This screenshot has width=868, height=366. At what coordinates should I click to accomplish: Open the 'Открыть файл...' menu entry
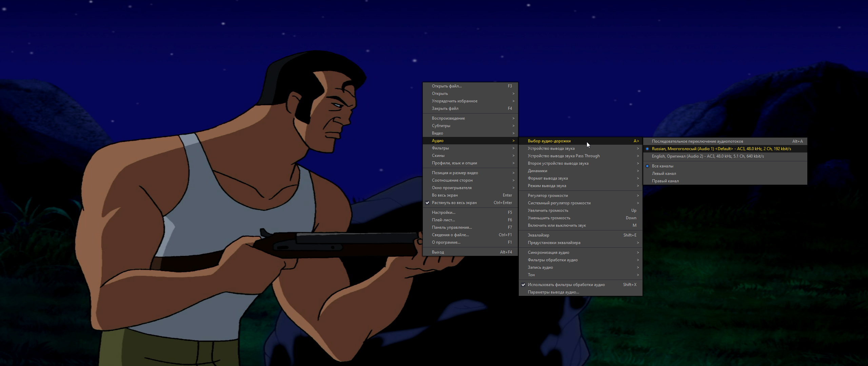pyautogui.click(x=470, y=86)
